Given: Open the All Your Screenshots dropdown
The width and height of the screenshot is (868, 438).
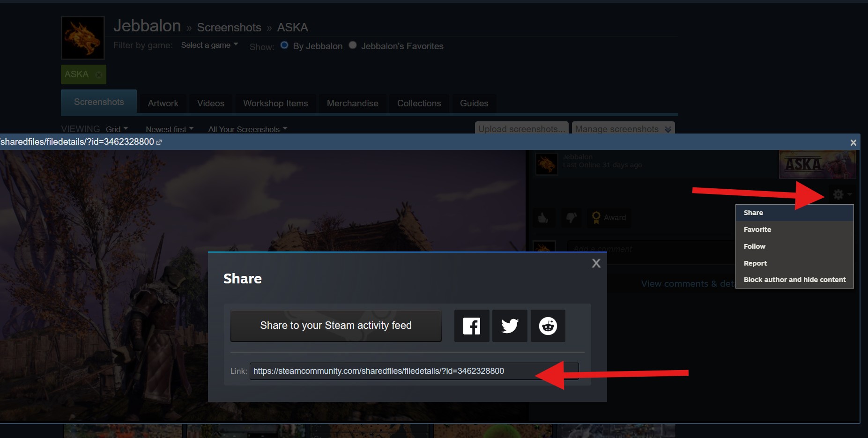Looking at the screenshot, I should click(x=248, y=129).
